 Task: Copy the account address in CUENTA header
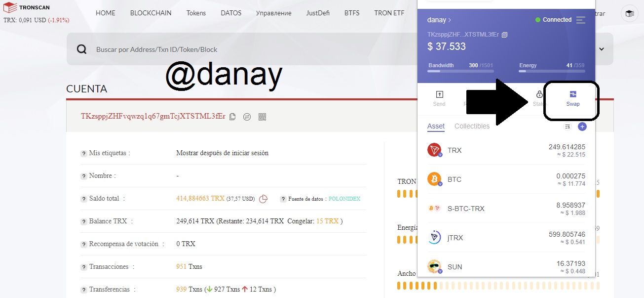(232, 117)
